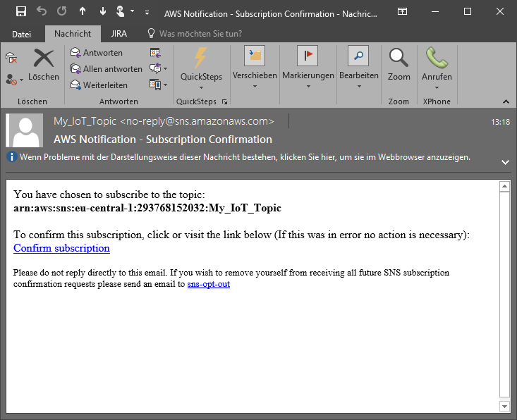
Task: Click the Confirm subscription link
Action: (x=61, y=248)
